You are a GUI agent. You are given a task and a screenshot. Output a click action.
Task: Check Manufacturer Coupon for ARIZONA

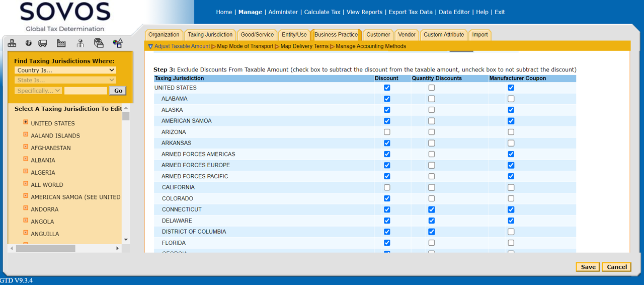[x=511, y=132]
